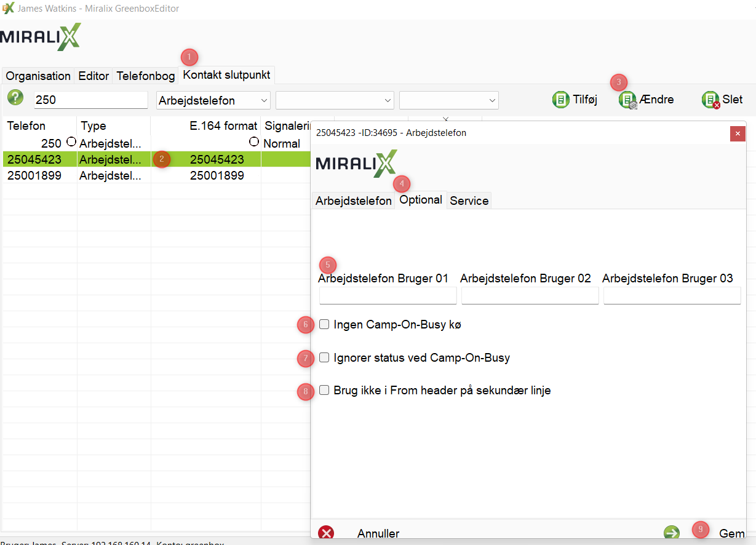Open the third empty filter dropdown
Viewport: 756px width, 545px height.
tap(448, 100)
